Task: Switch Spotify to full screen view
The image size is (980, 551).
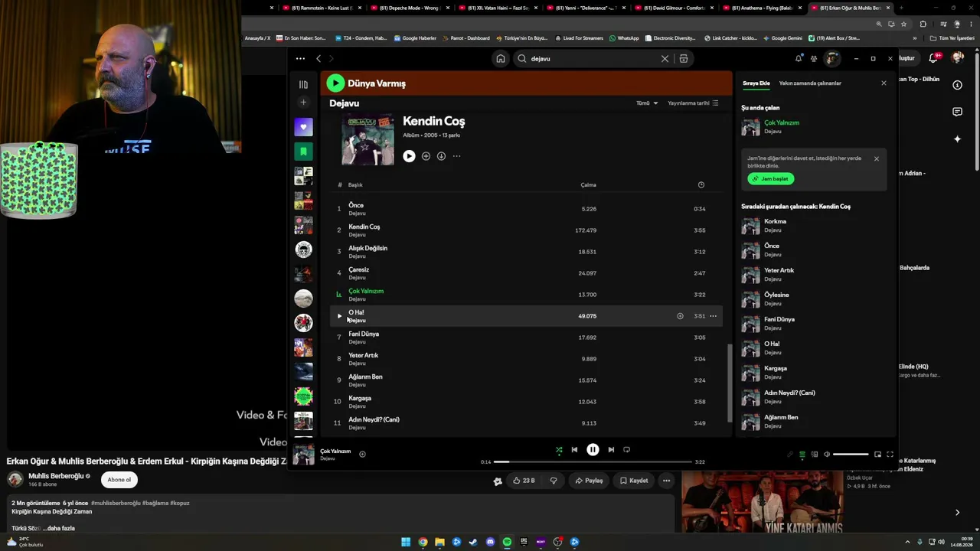Action: (890, 455)
